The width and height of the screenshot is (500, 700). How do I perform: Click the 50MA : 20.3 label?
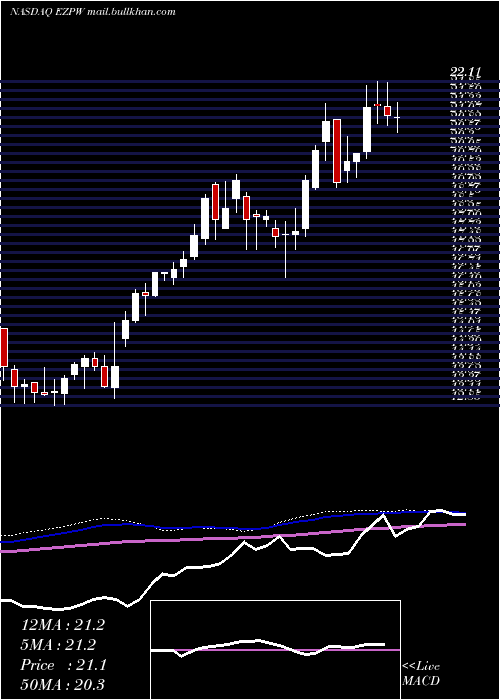tap(63, 684)
